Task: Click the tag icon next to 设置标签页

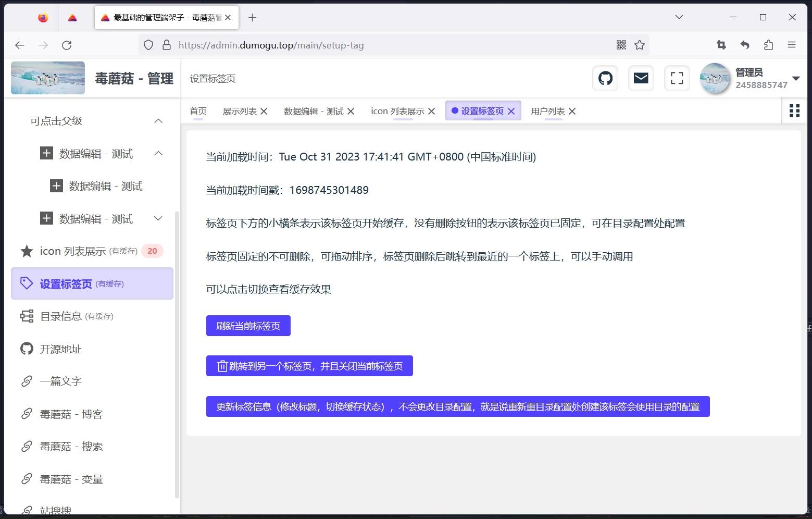Action: [x=26, y=283]
